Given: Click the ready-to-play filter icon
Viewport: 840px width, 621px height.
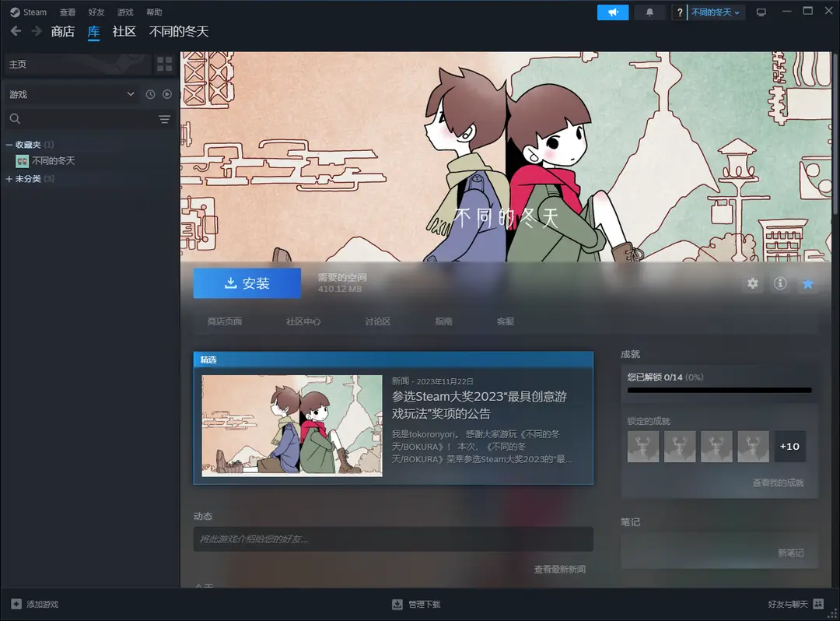Looking at the screenshot, I should [167, 94].
